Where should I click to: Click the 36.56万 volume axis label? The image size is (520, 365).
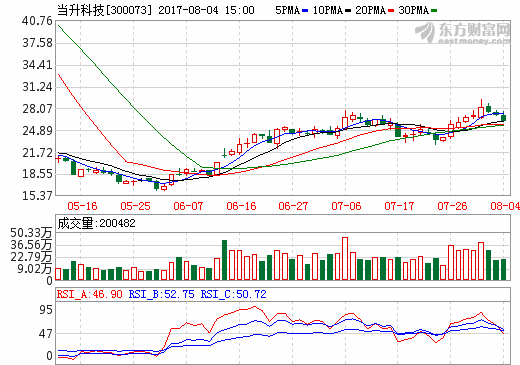(x=31, y=245)
